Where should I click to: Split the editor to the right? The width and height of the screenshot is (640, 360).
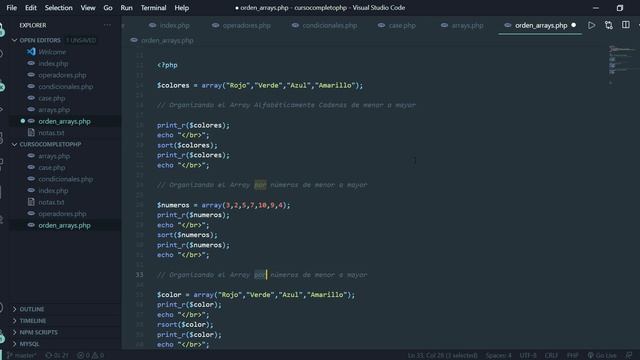[x=626, y=25]
